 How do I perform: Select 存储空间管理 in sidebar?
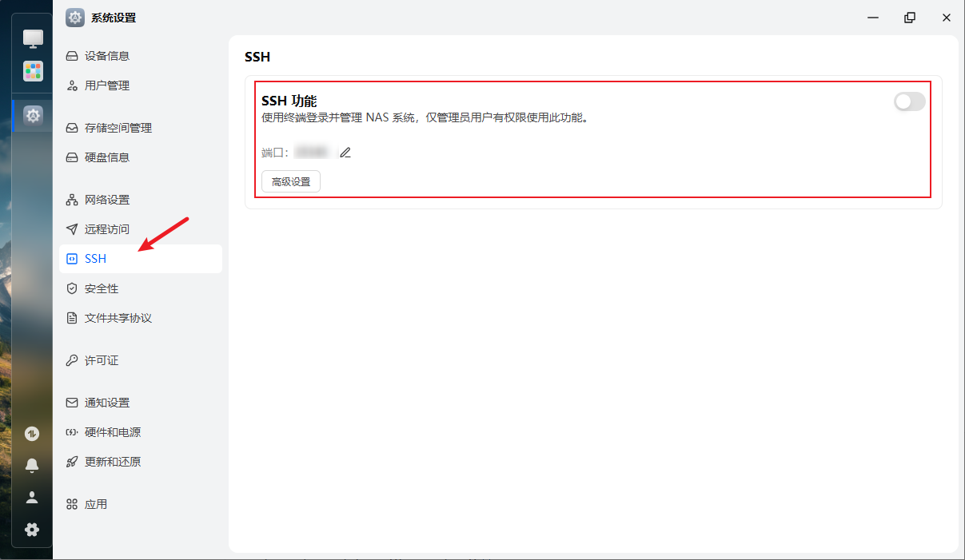coord(118,128)
